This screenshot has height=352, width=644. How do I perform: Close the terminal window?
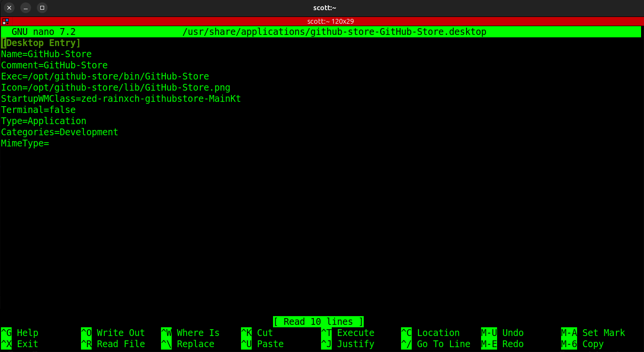9,8
